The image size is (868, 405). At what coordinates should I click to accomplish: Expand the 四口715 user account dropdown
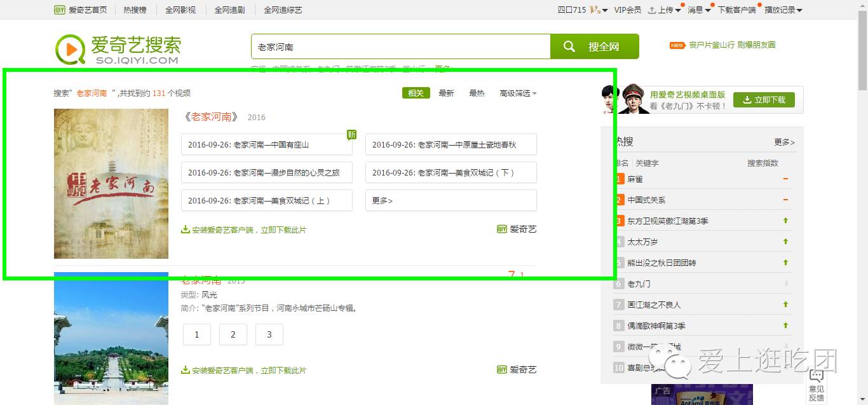[583, 10]
